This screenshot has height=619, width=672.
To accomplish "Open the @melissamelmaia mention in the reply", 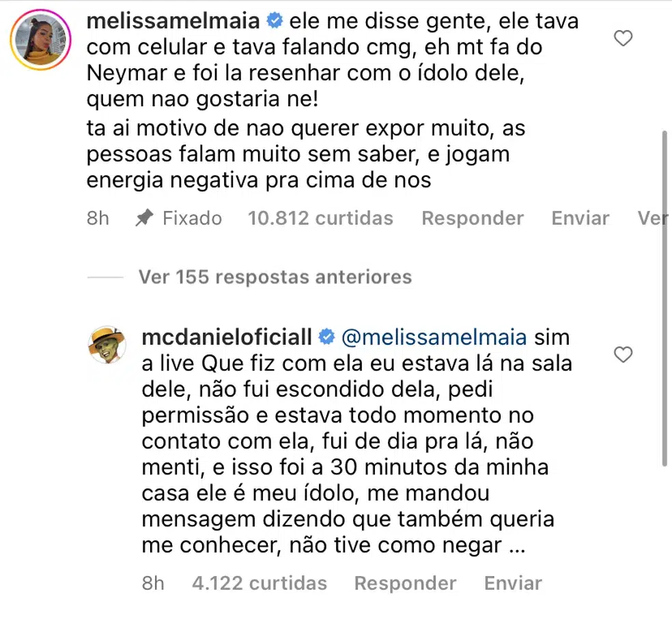I will [x=434, y=337].
